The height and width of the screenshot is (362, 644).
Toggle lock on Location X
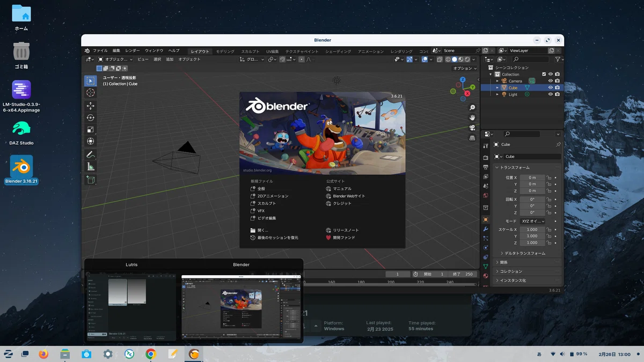[x=549, y=178]
